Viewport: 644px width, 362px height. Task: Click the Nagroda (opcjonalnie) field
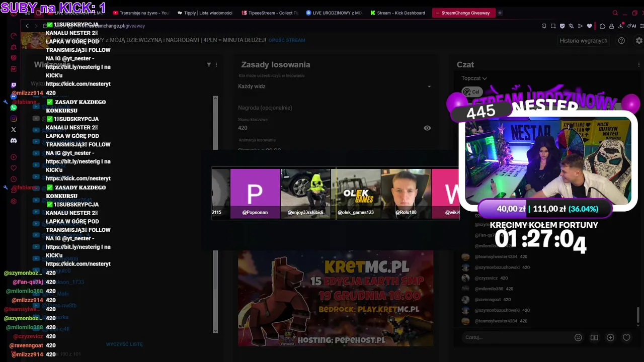click(335, 108)
